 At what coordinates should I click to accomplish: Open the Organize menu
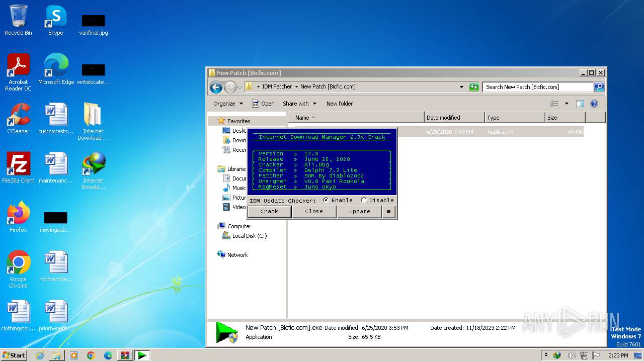pyautogui.click(x=228, y=104)
